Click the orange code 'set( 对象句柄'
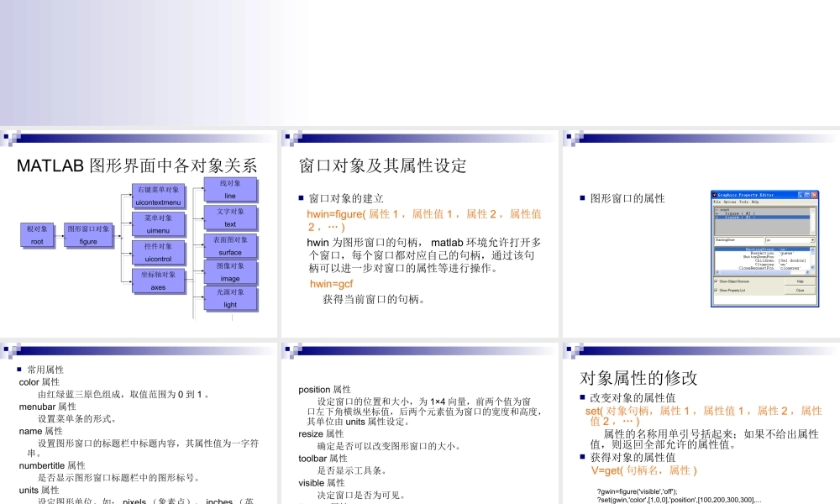Viewport: 840px width, 504px height. pos(617,411)
